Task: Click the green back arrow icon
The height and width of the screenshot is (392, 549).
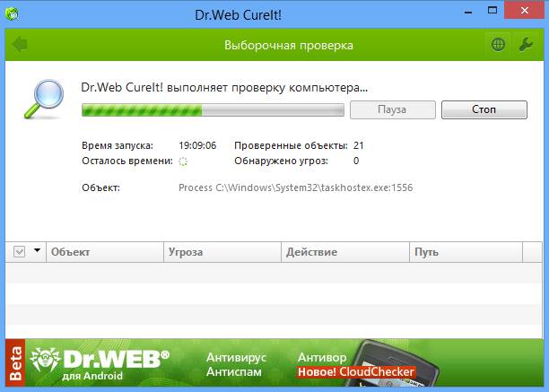Action: click(19, 44)
